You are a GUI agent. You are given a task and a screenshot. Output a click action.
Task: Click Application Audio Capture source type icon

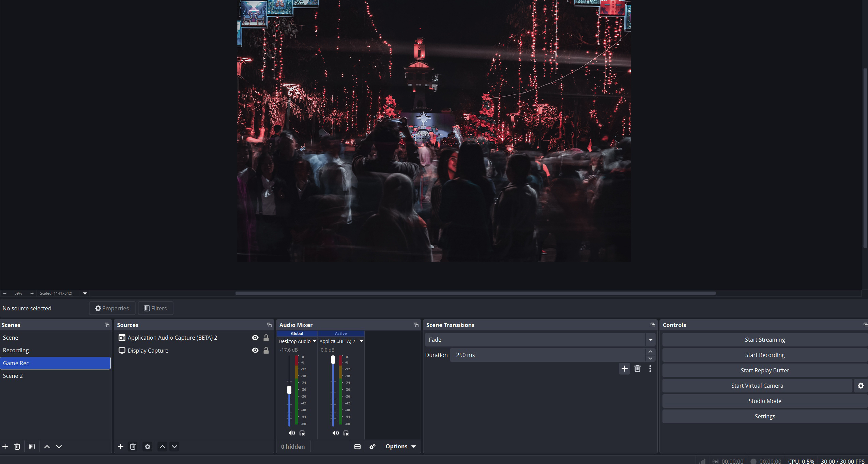point(122,338)
